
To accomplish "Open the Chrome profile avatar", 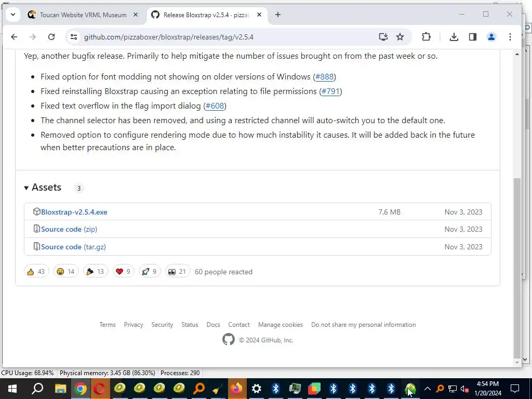I will coord(491,37).
